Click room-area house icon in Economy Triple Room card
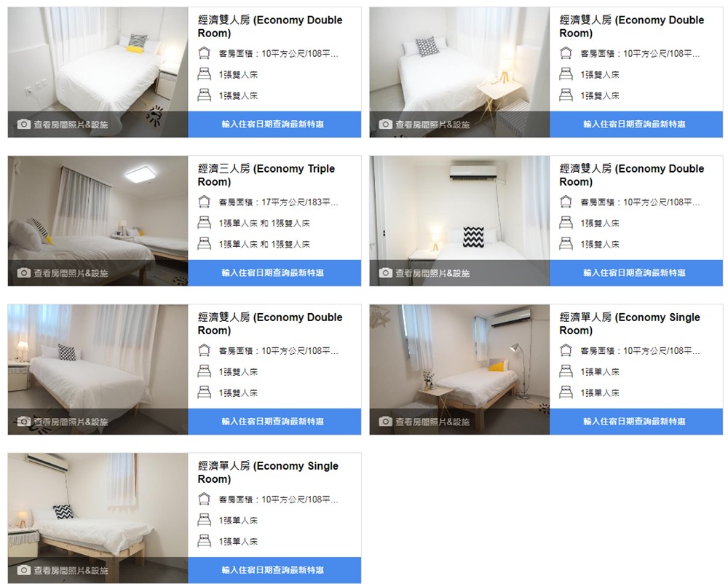728x584 pixels. [x=205, y=202]
